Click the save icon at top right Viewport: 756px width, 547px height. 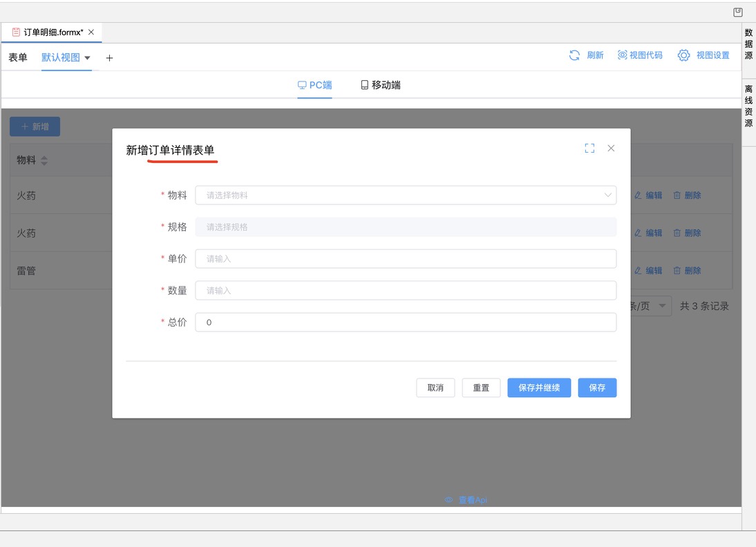pos(738,12)
